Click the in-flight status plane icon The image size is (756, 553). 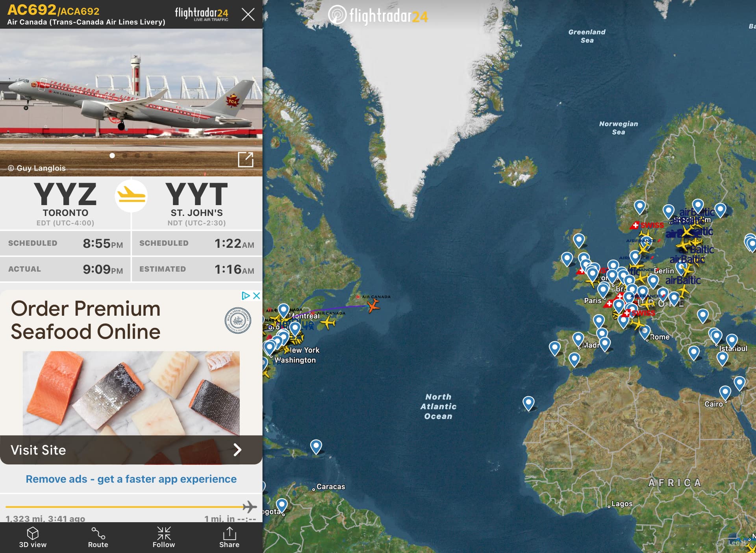pyautogui.click(x=131, y=196)
